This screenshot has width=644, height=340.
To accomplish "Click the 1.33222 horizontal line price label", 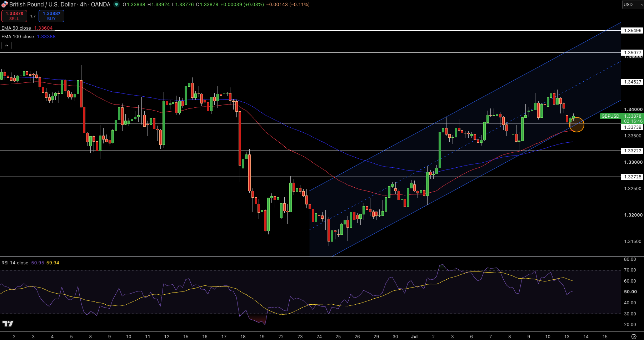I will [632, 151].
